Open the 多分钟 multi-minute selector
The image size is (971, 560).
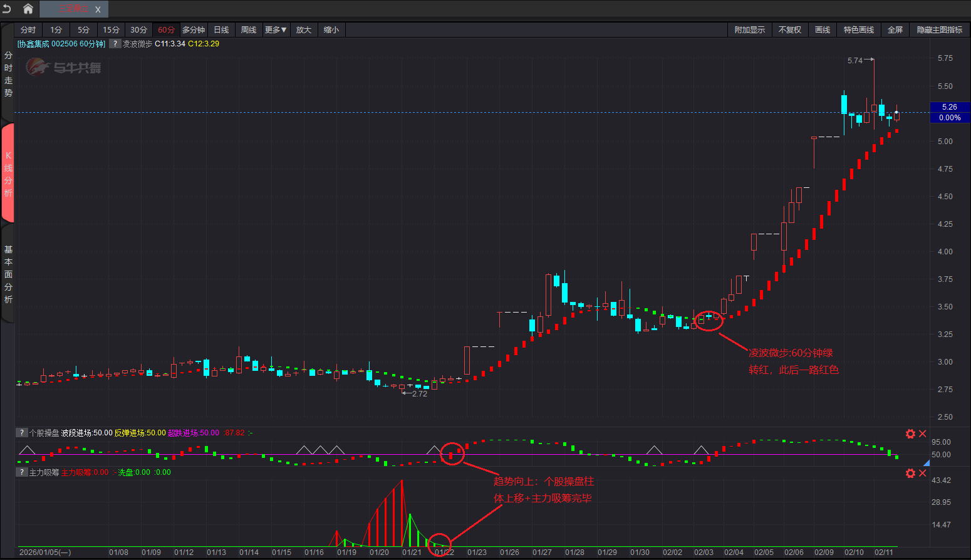(x=194, y=30)
